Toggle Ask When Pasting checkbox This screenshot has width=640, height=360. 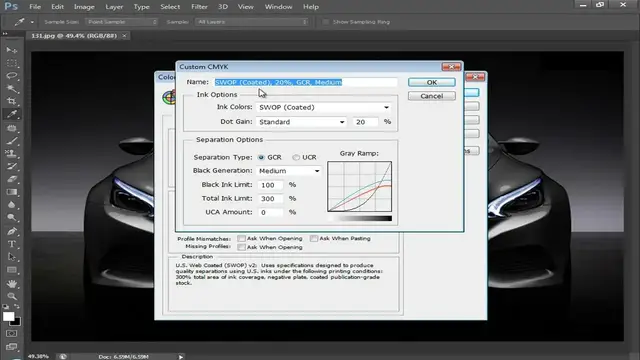314,238
